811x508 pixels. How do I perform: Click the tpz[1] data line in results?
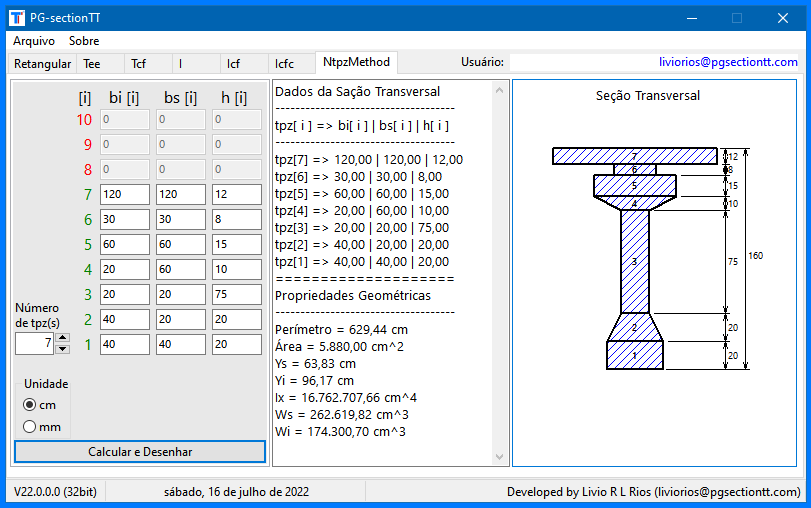coord(362,262)
